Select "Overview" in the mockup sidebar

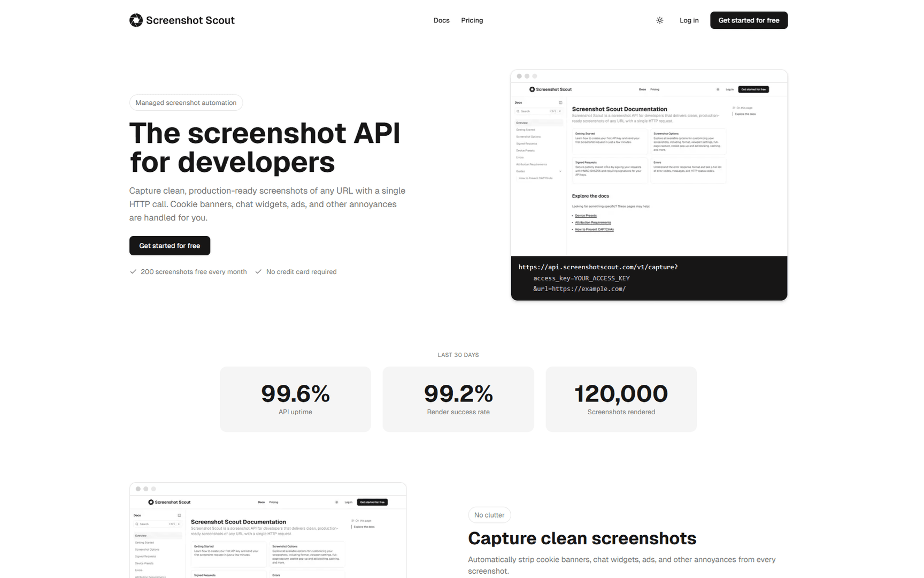(522, 123)
